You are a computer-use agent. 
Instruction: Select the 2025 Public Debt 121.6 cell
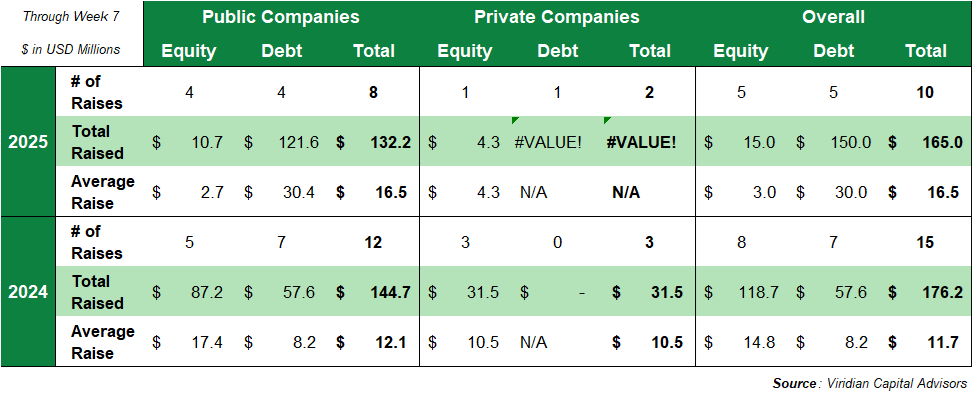pos(299,142)
